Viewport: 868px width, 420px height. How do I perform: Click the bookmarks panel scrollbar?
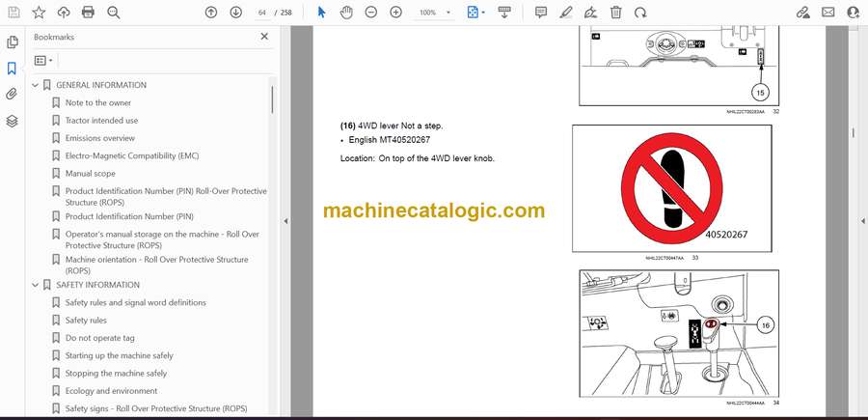(272, 99)
